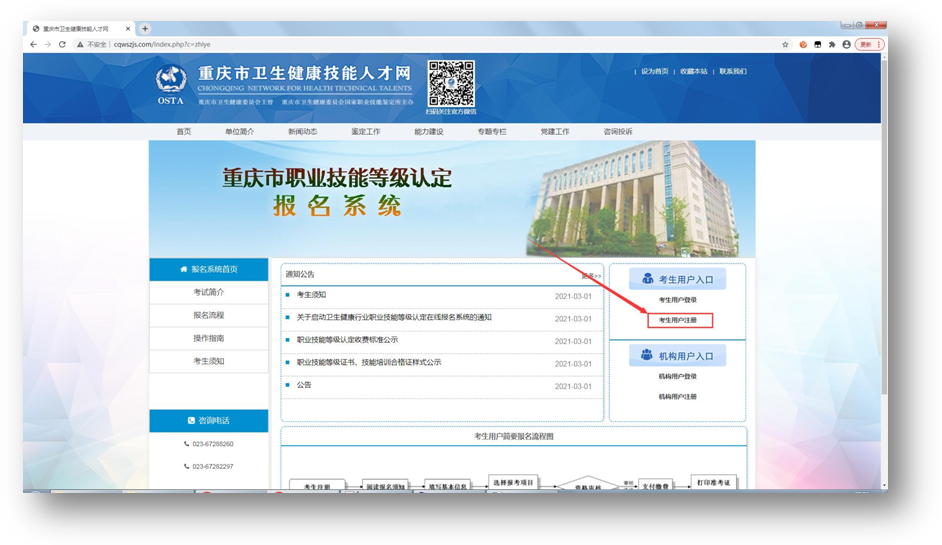Click the browser back arrow
Viewport: 942px width, 545px height.
(x=33, y=45)
